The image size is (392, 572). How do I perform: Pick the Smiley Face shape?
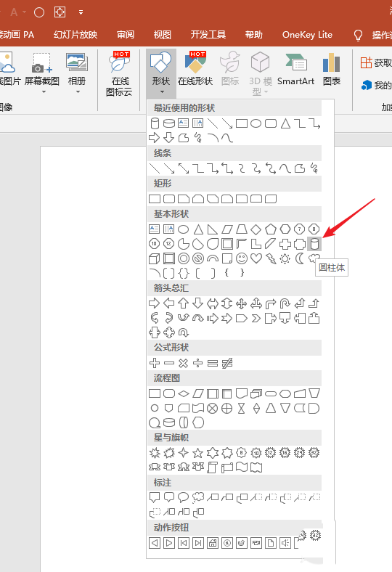pyautogui.click(x=242, y=258)
